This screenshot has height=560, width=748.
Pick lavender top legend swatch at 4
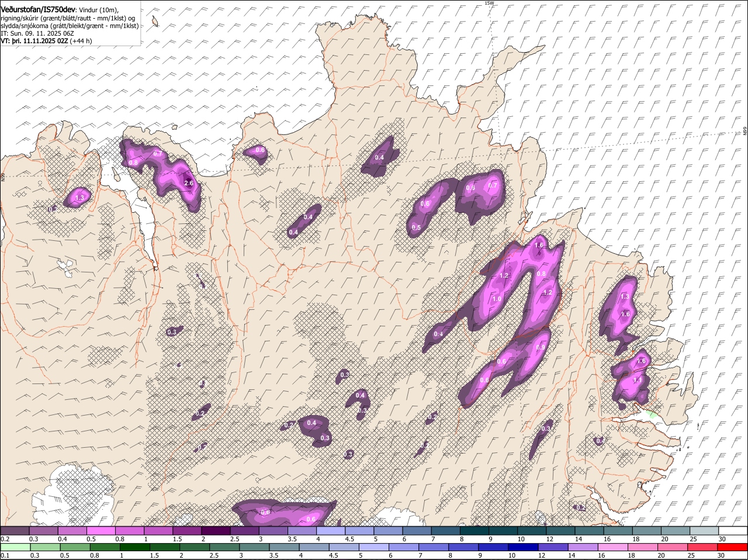pyautogui.click(x=330, y=530)
